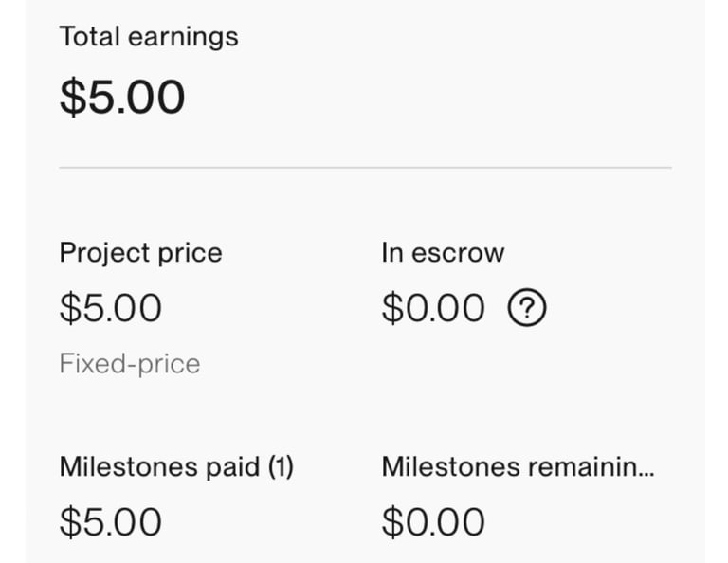
Task: Click the Fixed-price text
Action: (130, 363)
